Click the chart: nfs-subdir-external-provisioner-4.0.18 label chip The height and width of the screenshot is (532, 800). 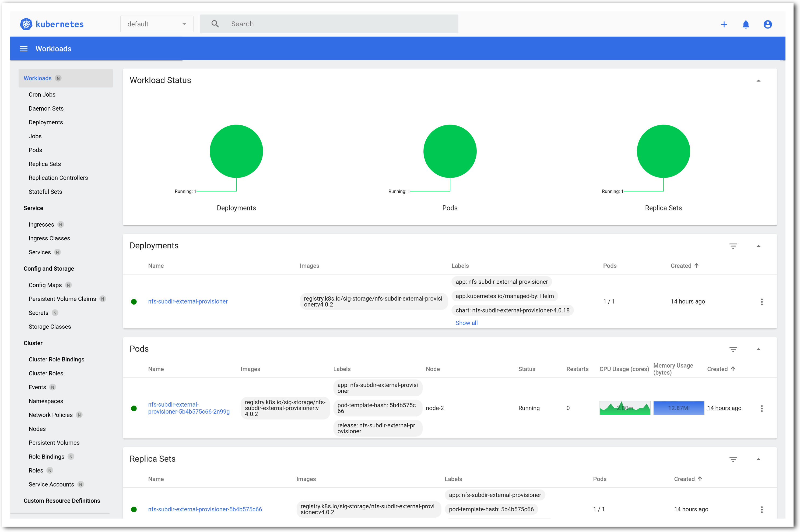tap(513, 311)
